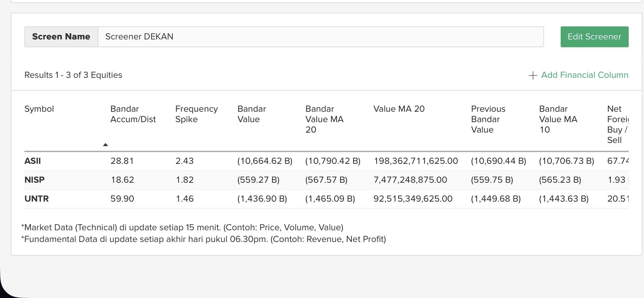Image resolution: width=644 pixels, height=298 pixels.
Task: Click the Screen Name input field
Action: 320,37
